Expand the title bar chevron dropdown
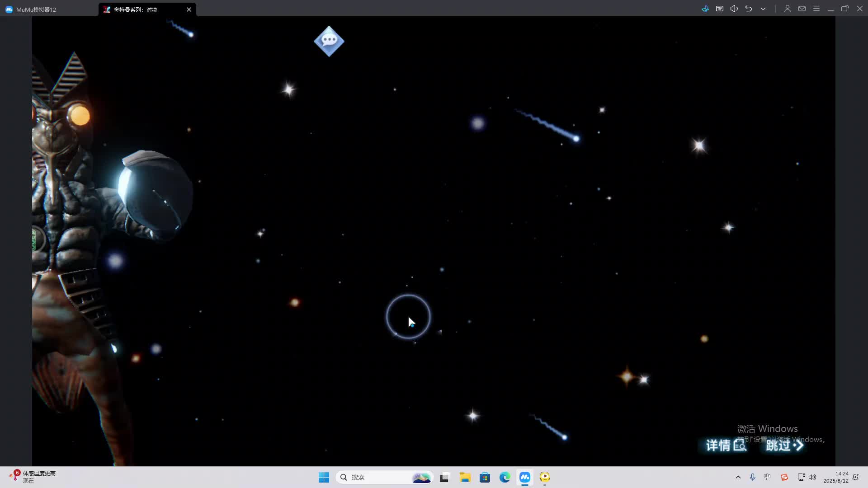Viewport: 868px width, 488px height. (x=763, y=9)
